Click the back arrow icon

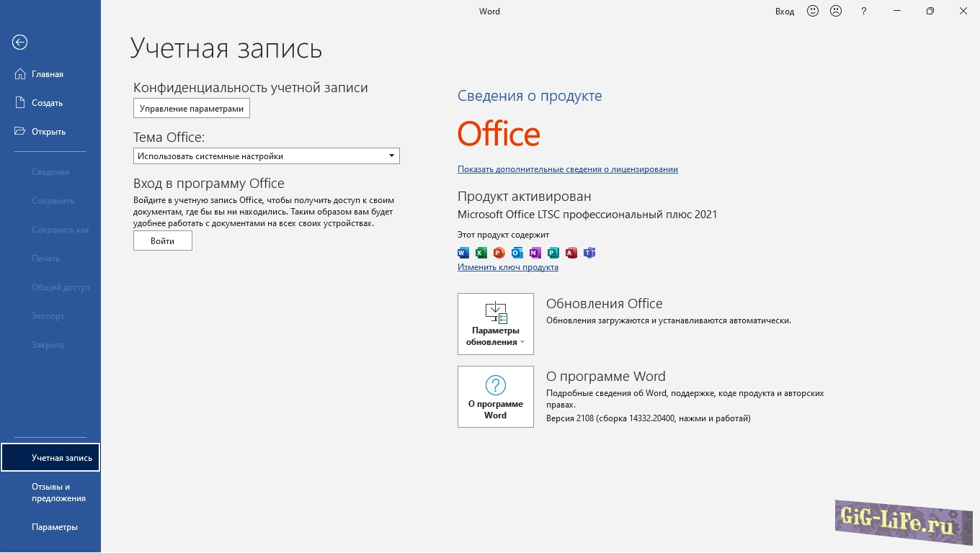(x=20, y=42)
